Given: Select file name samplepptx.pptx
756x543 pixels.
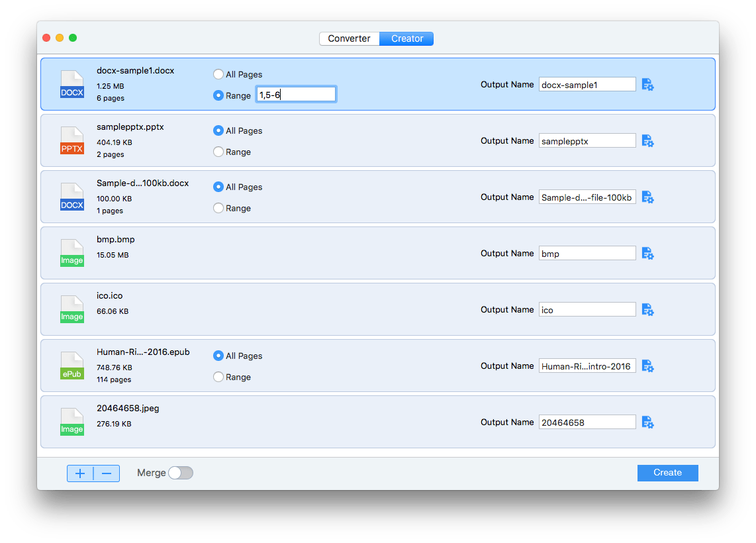Looking at the screenshot, I should point(130,127).
